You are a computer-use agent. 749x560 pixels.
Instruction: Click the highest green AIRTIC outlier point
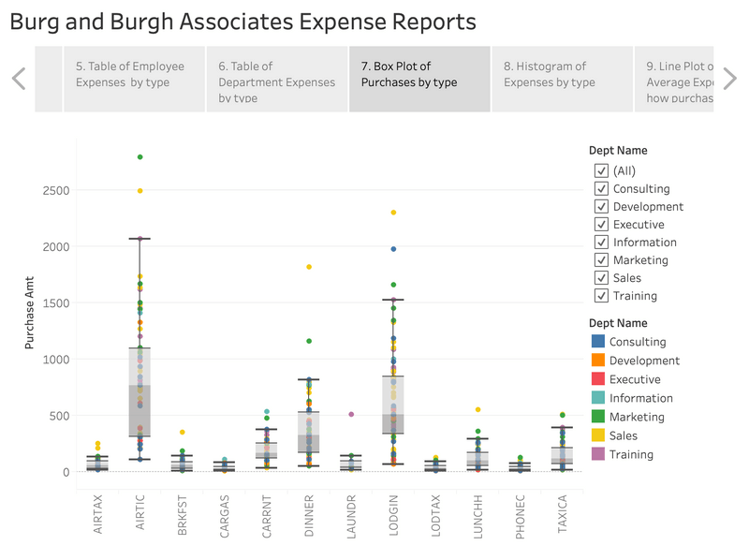(x=140, y=156)
